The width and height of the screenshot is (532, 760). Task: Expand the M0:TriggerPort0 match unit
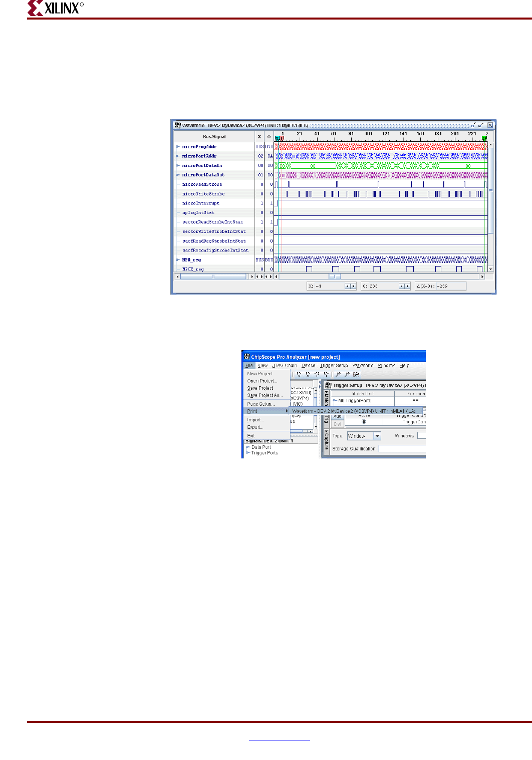[x=335, y=401]
